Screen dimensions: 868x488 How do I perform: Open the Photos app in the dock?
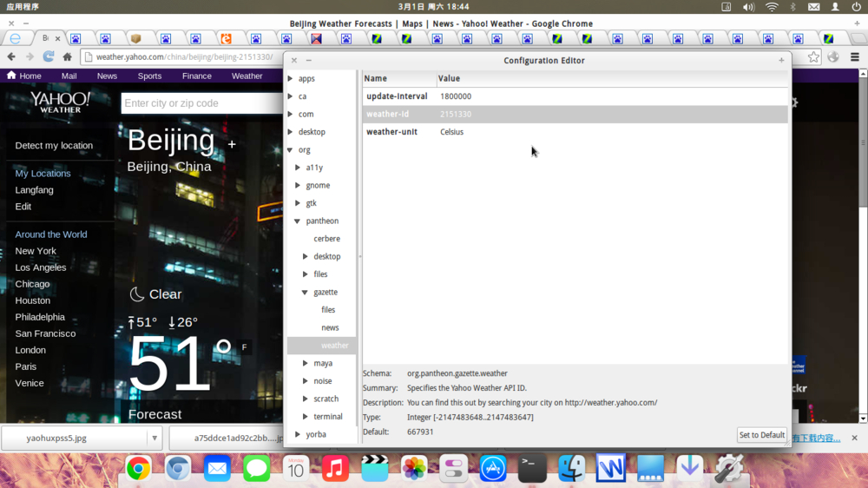(414, 469)
